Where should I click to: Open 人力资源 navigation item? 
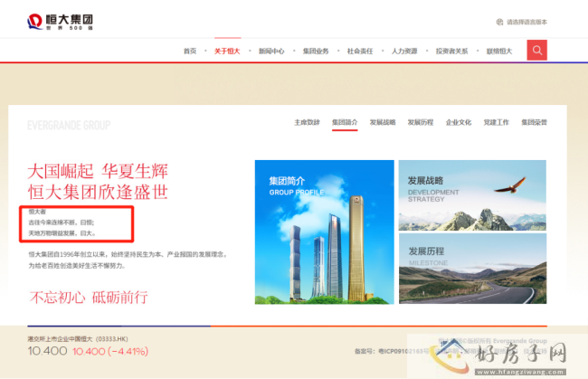[x=404, y=51]
